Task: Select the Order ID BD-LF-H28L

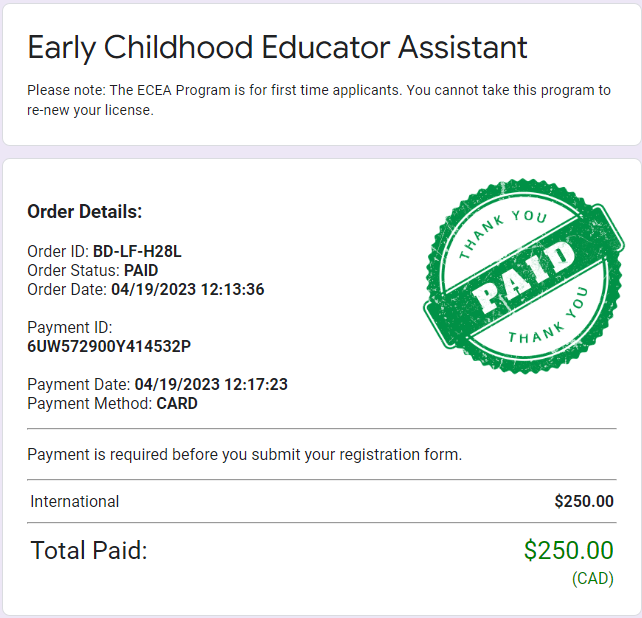Action: pos(137,251)
